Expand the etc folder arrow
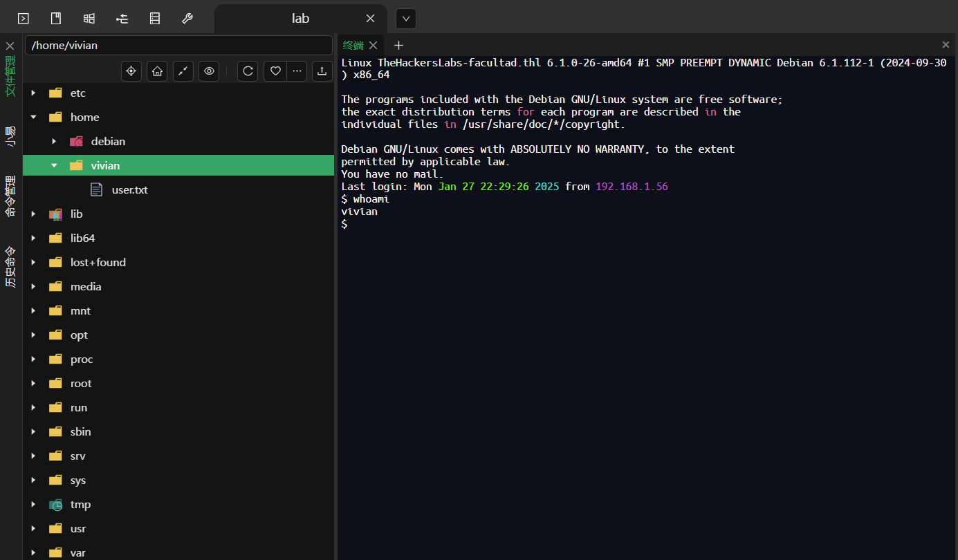The width and height of the screenshot is (958, 560). click(33, 93)
